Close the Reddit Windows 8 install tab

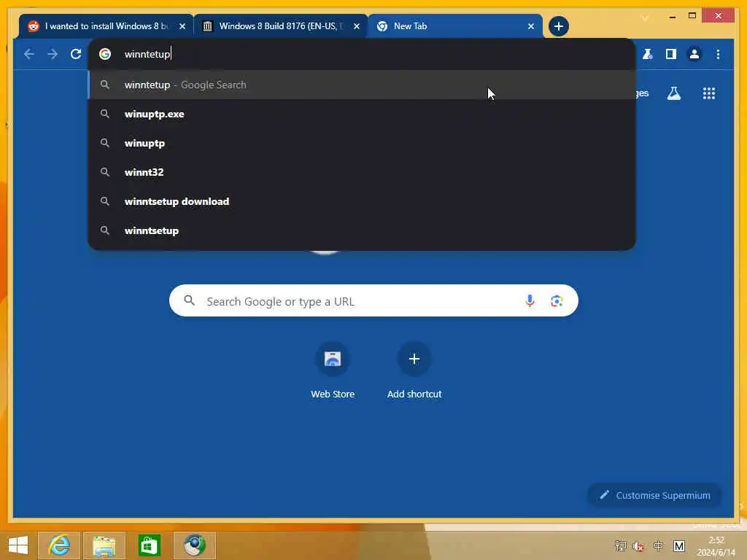(x=182, y=26)
